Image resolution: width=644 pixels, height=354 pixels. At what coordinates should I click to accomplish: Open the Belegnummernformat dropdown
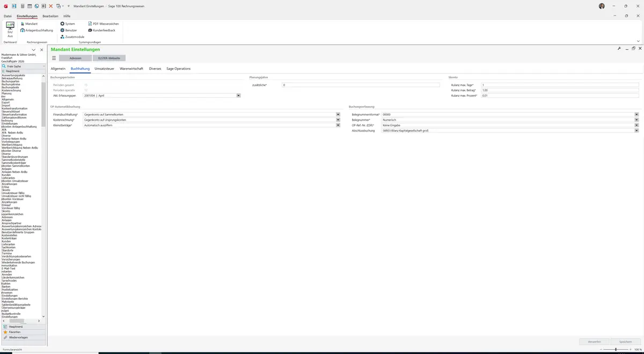coord(637,114)
